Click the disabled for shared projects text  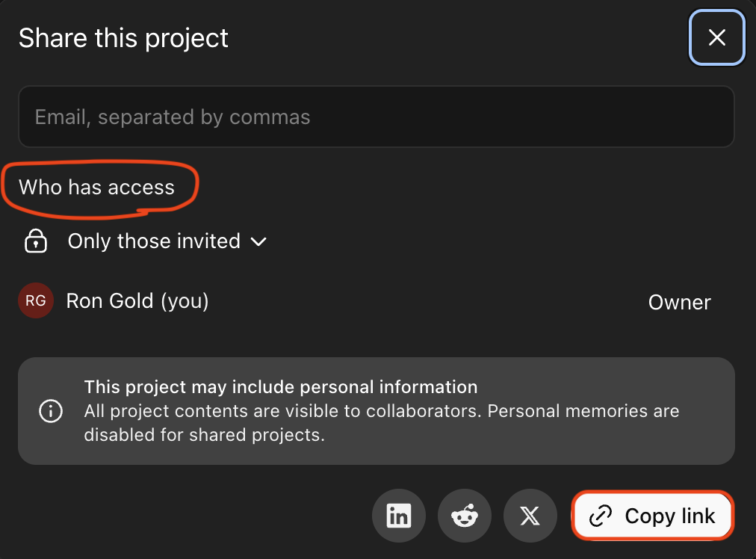[204, 435]
